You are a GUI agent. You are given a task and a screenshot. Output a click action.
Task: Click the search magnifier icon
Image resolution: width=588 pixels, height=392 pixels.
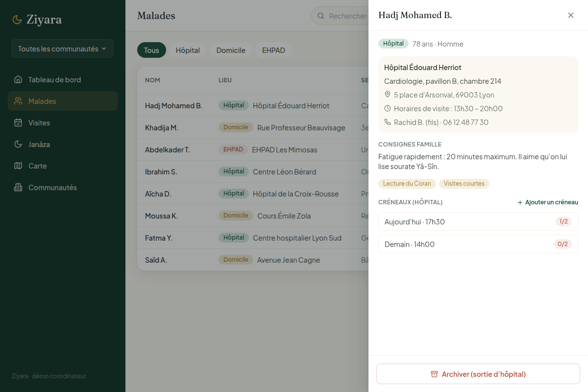pos(321,16)
